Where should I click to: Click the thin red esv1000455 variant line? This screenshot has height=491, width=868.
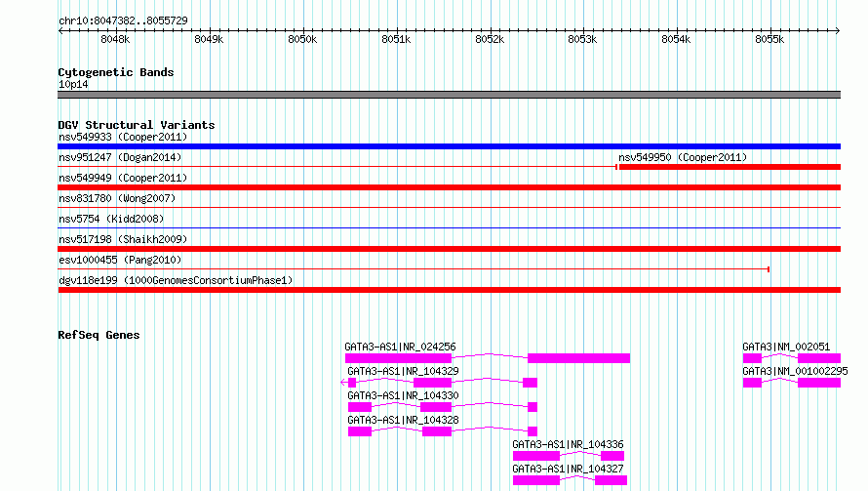point(414,269)
